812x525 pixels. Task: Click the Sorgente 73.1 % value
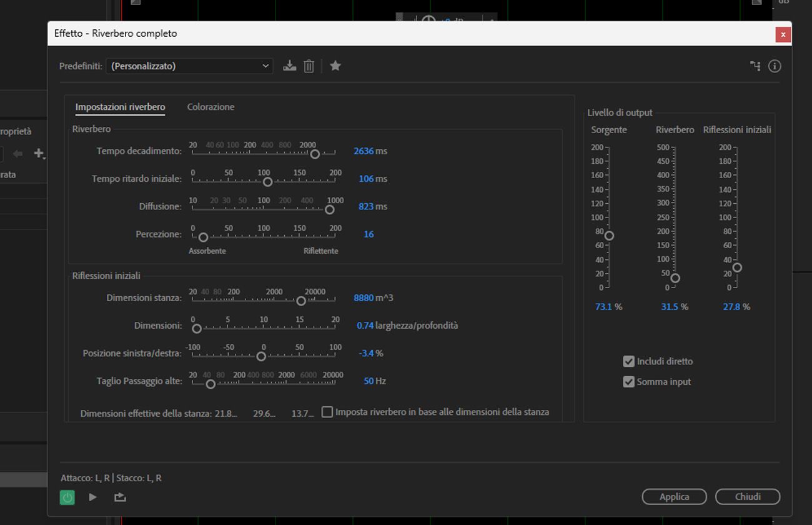click(x=604, y=307)
